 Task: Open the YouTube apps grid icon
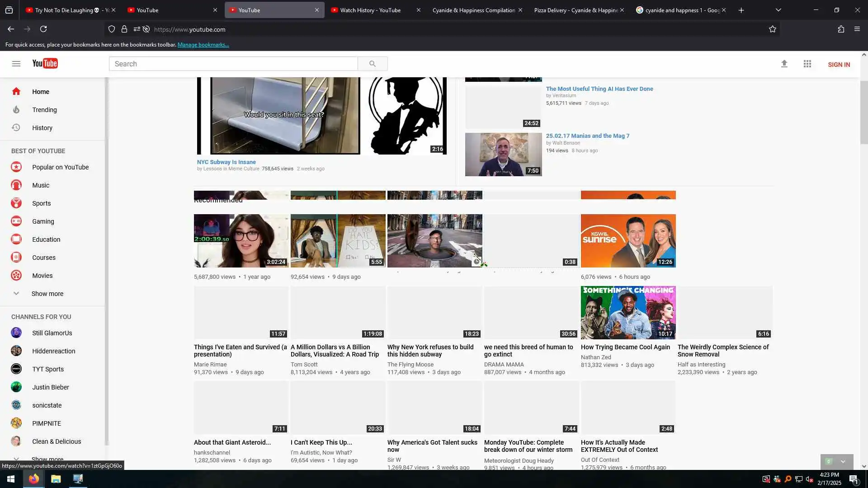pyautogui.click(x=807, y=64)
